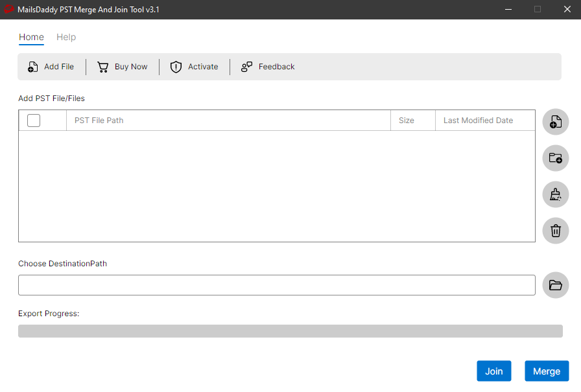
Task: Click the PST File Path column header
Action: click(x=229, y=121)
